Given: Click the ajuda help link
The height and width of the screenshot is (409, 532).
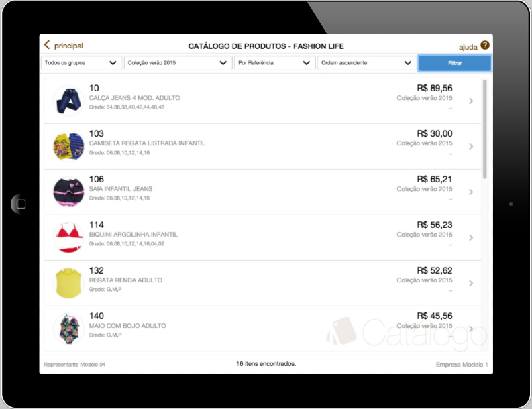Looking at the screenshot, I should click(468, 47).
